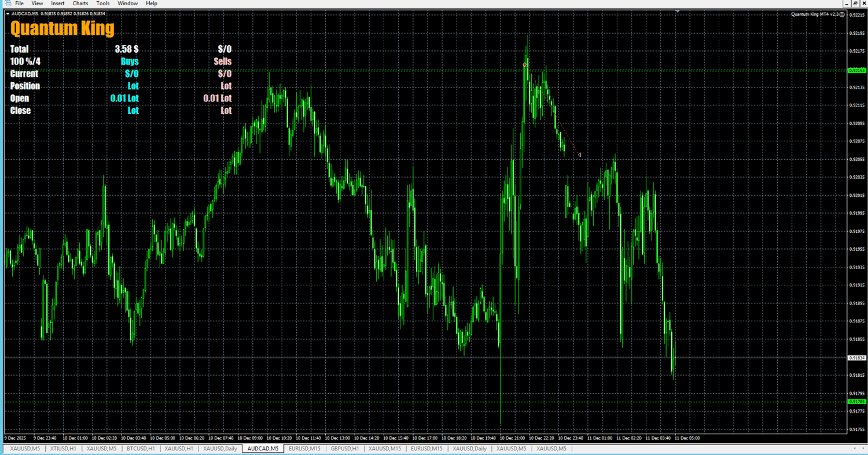The image size is (868, 455).
Task: Select the active AUDCAD,M5 chart tab
Action: click(263, 449)
